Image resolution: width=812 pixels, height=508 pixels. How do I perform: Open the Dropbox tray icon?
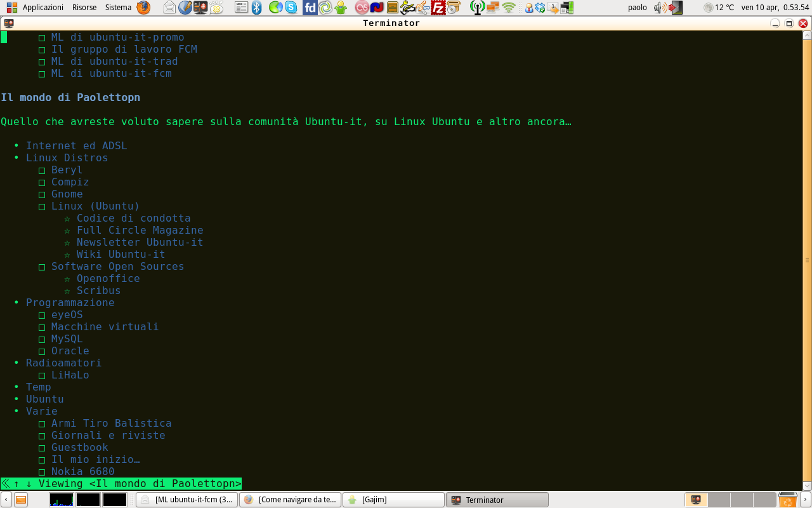(540, 8)
